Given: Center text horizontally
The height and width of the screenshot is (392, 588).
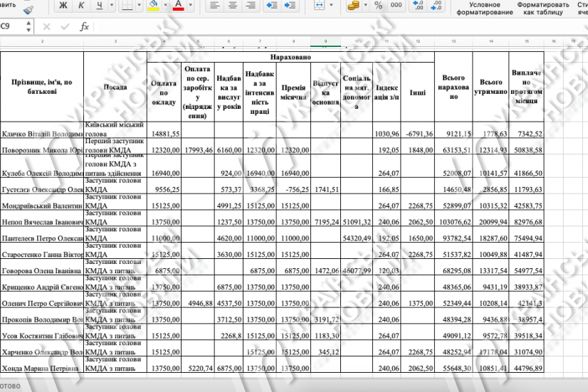Looking at the screenshot, I should 233,5.
